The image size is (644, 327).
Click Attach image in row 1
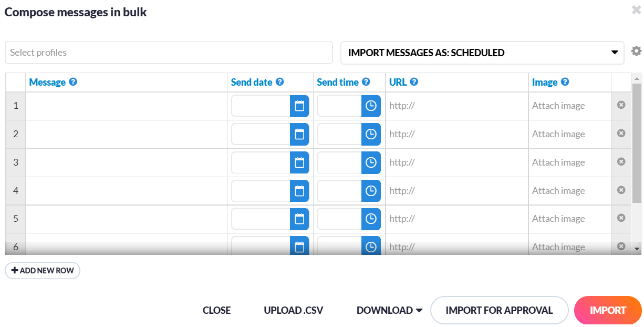pos(558,106)
